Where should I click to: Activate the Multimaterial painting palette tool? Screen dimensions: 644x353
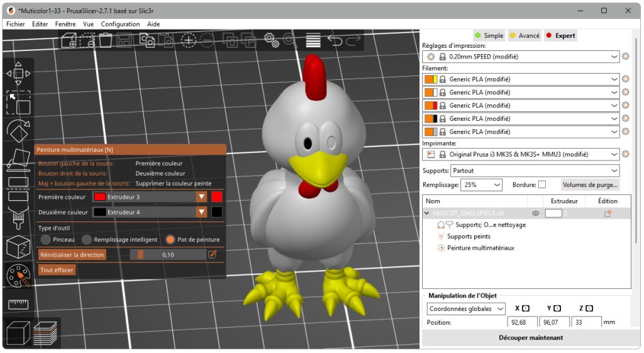pos(18,276)
